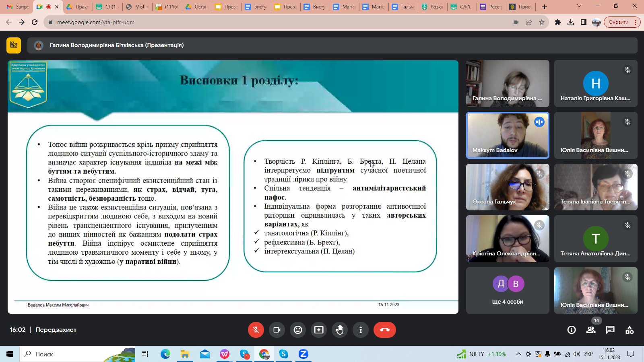Raise your hand in the meeting
This screenshot has height=362, width=644.
tap(340, 330)
